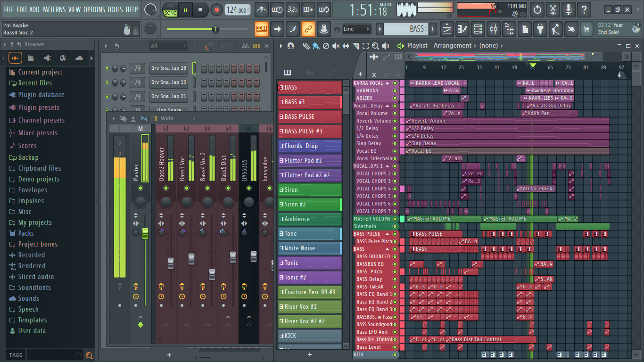Click the record button in transport
The width and height of the screenshot is (644, 362).
coord(216,10)
